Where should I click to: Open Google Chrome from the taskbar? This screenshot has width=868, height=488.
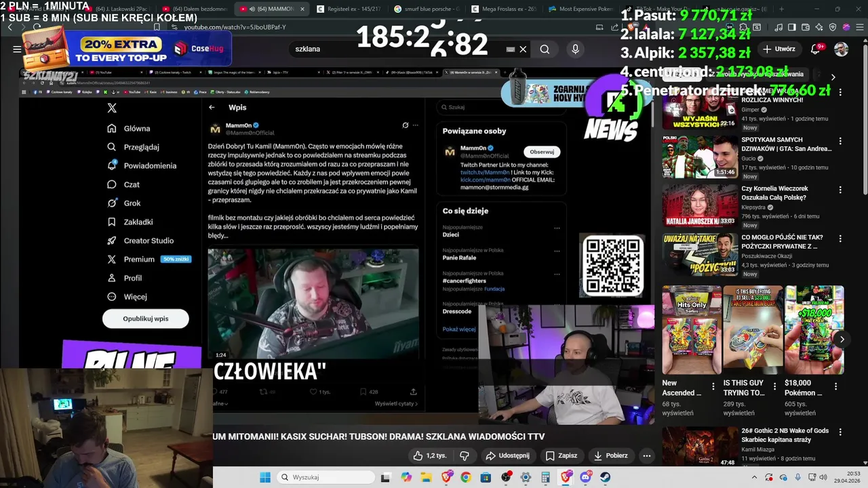pyautogui.click(x=466, y=477)
